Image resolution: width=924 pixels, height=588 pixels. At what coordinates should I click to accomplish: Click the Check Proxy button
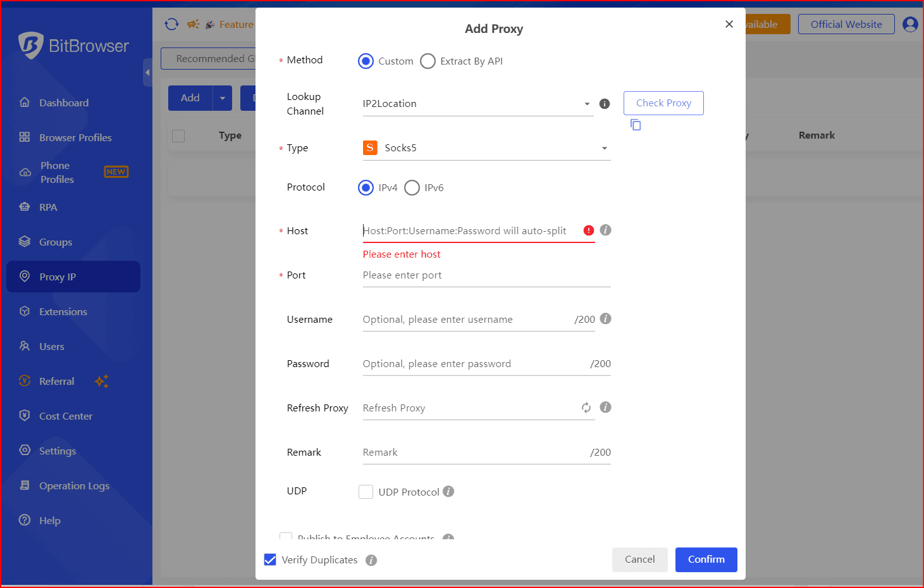pyautogui.click(x=663, y=103)
